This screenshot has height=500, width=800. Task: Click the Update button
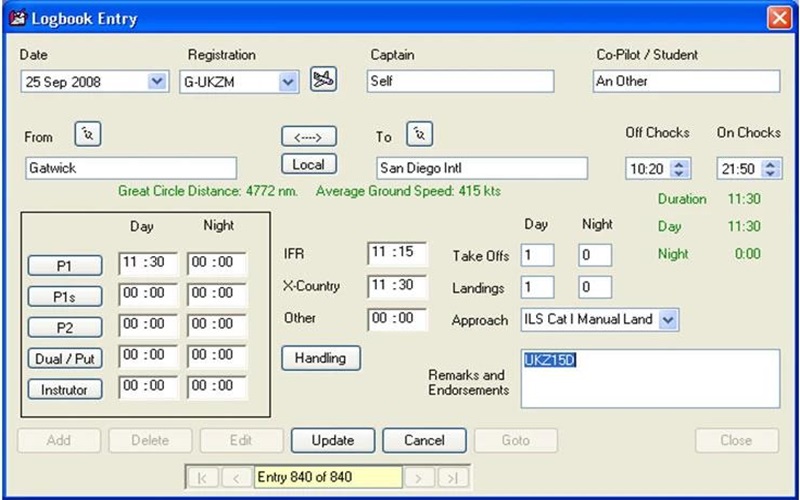[333, 440]
